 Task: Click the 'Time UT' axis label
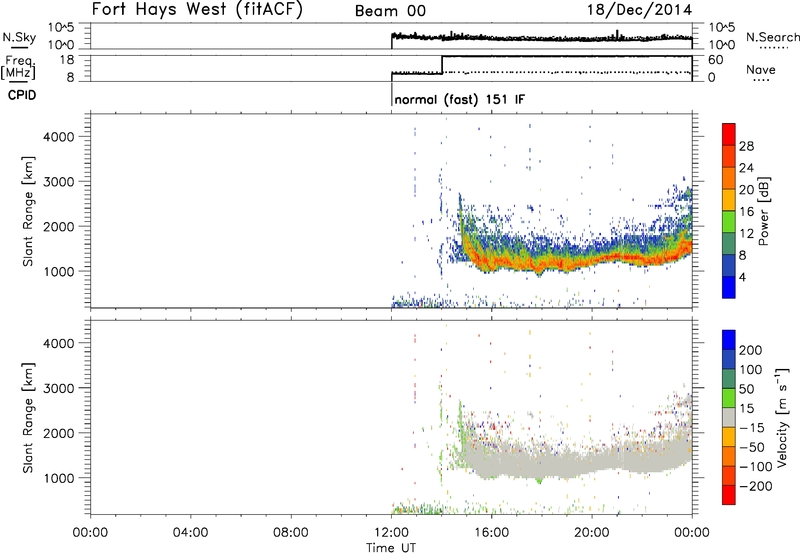391,547
